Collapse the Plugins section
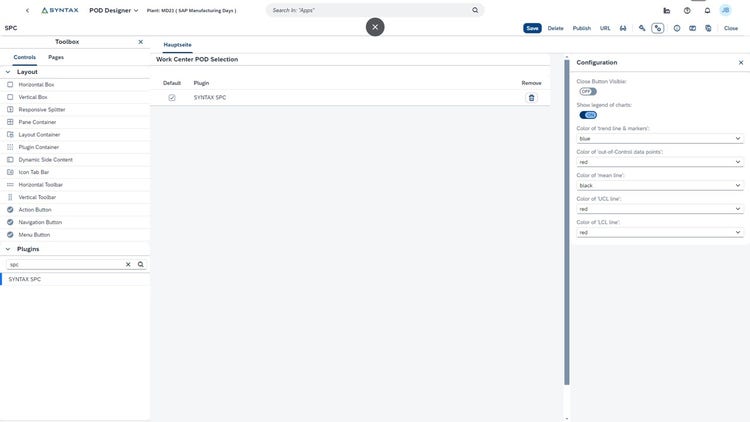 (8, 249)
